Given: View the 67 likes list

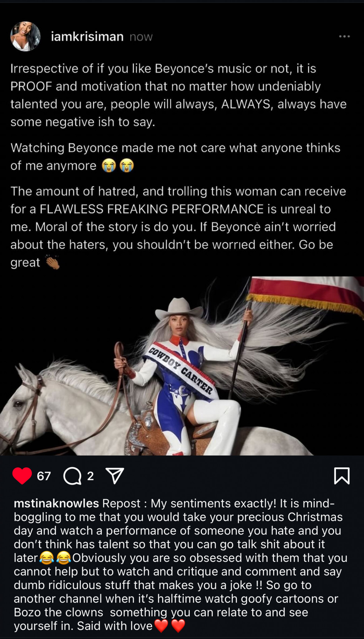Looking at the screenshot, I should click(x=44, y=476).
